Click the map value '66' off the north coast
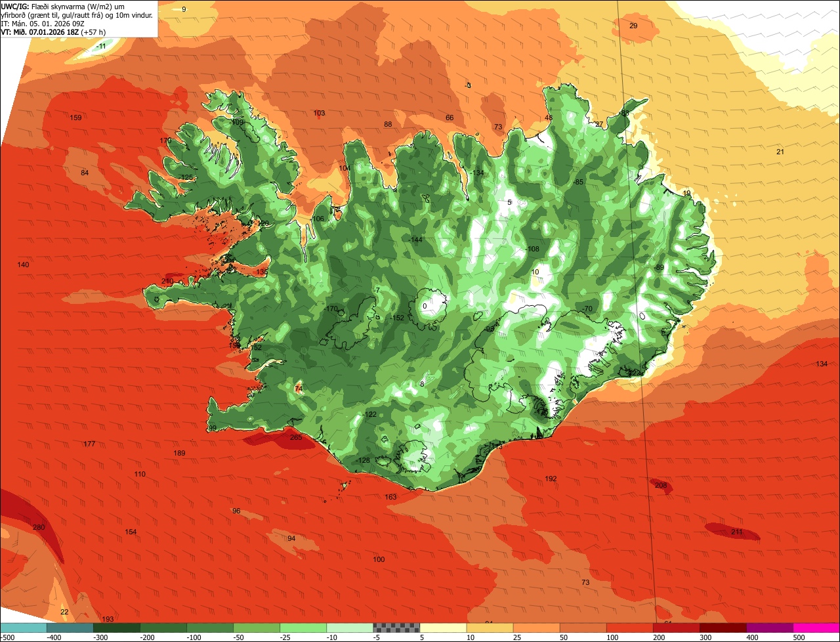Viewport: 840px width, 642px height. [x=450, y=118]
